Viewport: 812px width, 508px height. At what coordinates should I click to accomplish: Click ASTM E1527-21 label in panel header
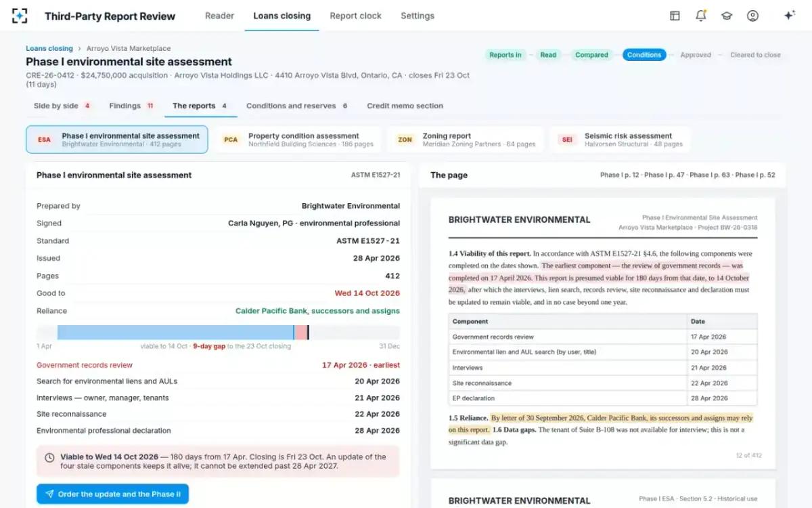click(x=376, y=175)
